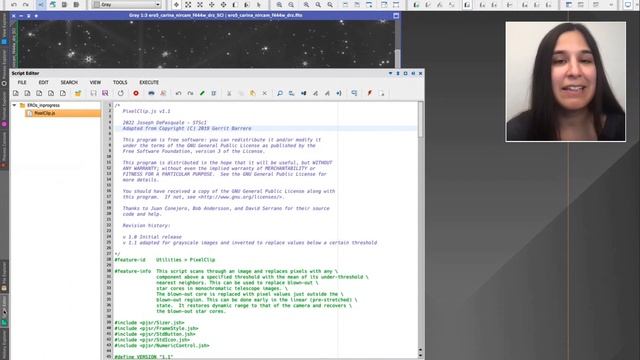This screenshot has height=360, width=640.
Task: Click the reload circular arrow icon
Action: coord(120,93)
